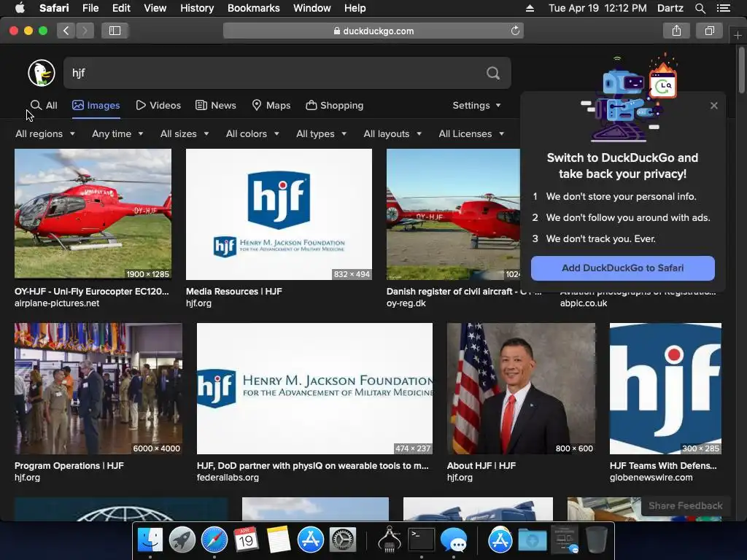The height and width of the screenshot is (560, 747).
Task: Click the Share Feedback button
Action: click(686, 506)
